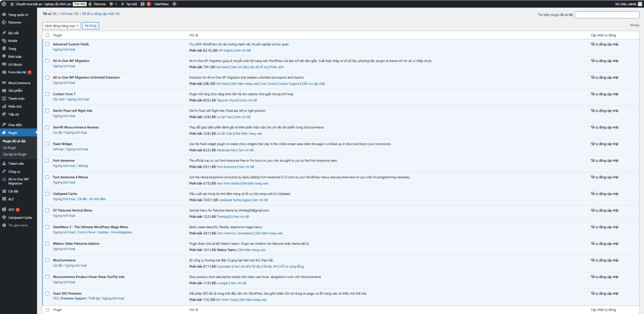Click the comments bubble icon in admin bar
644x314 pixels.
pyautogui.click(x=111, y=4)
